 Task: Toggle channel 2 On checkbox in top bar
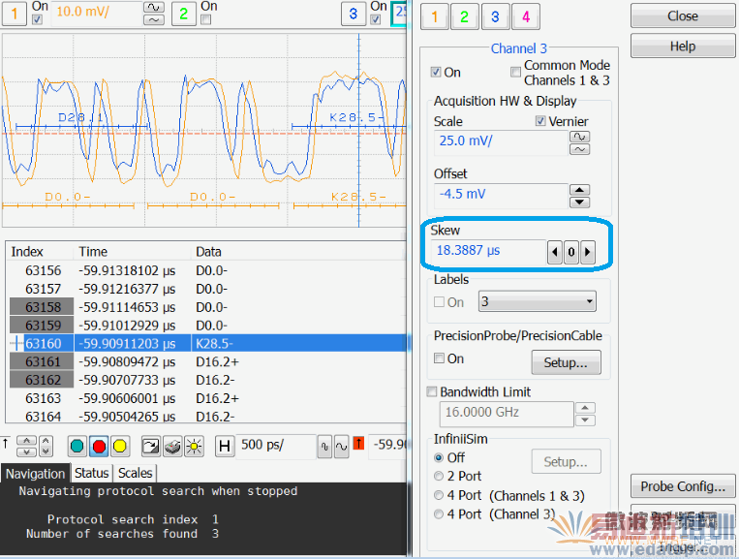[206, 19]
